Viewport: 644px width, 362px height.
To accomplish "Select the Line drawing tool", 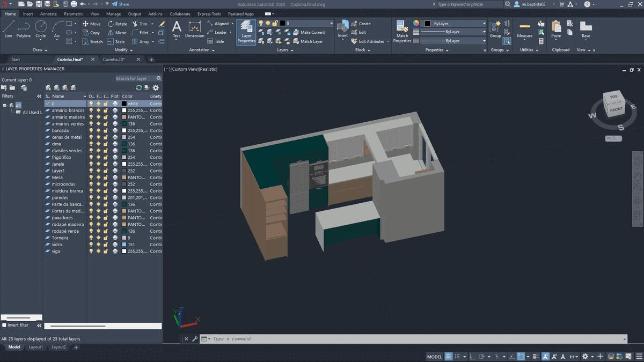I will click(8, 29).
